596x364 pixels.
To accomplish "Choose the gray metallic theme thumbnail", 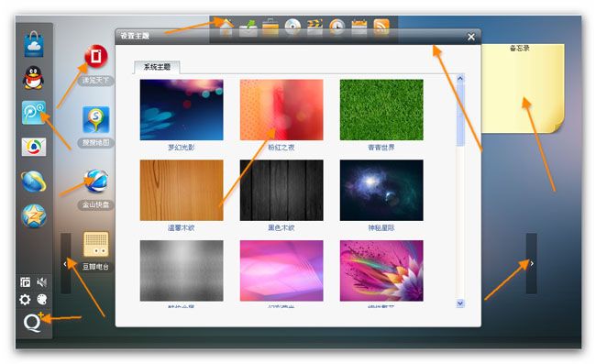I will point(182,270).
